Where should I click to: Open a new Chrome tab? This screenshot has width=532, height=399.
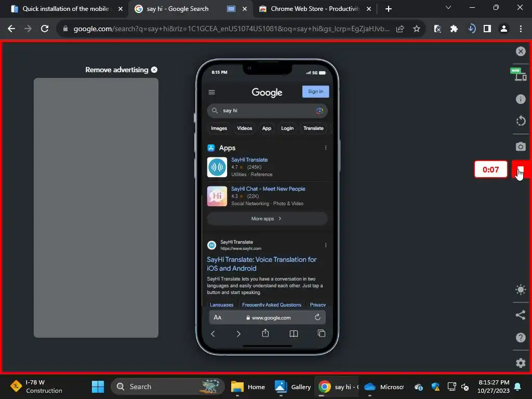(x=389, y=9)
